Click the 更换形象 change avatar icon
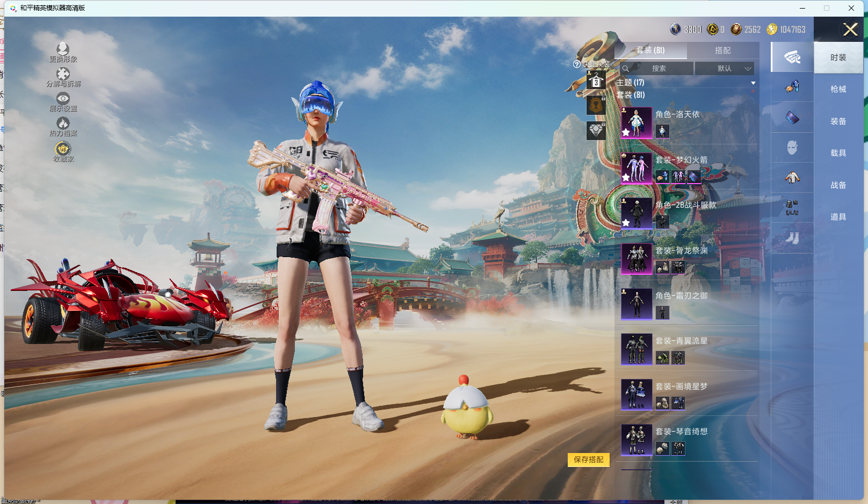This screenshot has width=868, height=504. point(63,49)
